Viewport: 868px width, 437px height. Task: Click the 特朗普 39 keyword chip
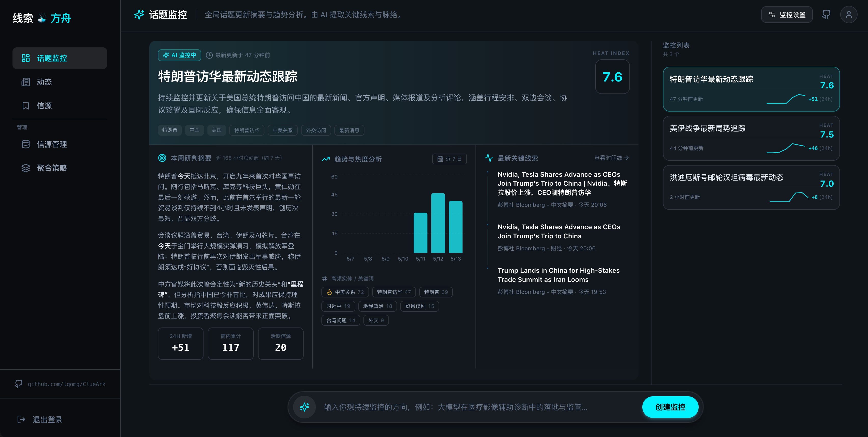436,292
